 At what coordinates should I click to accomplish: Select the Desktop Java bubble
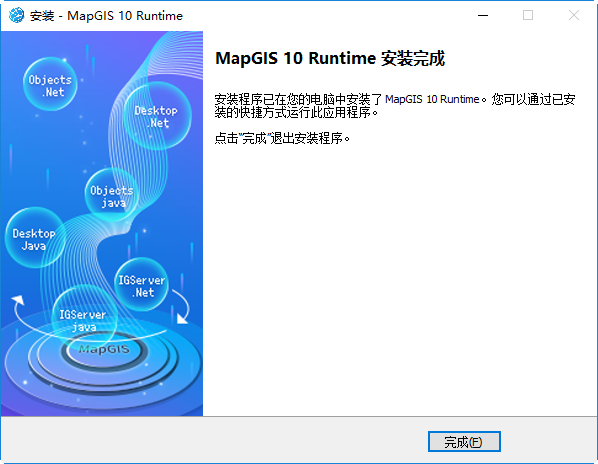[x=35, y=238]
